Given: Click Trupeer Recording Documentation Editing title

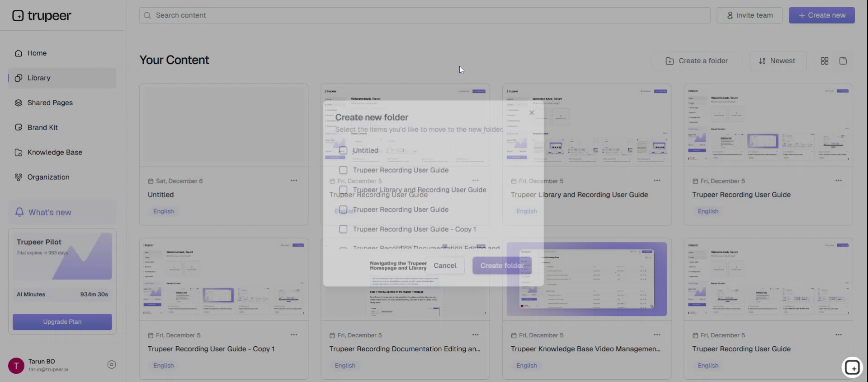Looking at the screenshot, I should click(x=405, y=349).
